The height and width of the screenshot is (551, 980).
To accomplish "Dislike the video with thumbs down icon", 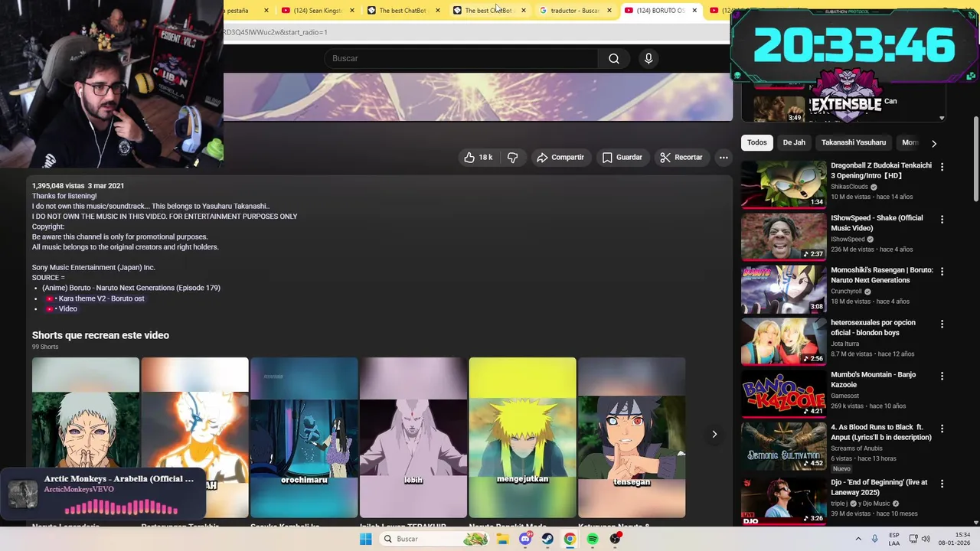I will (x=513, y=158).
